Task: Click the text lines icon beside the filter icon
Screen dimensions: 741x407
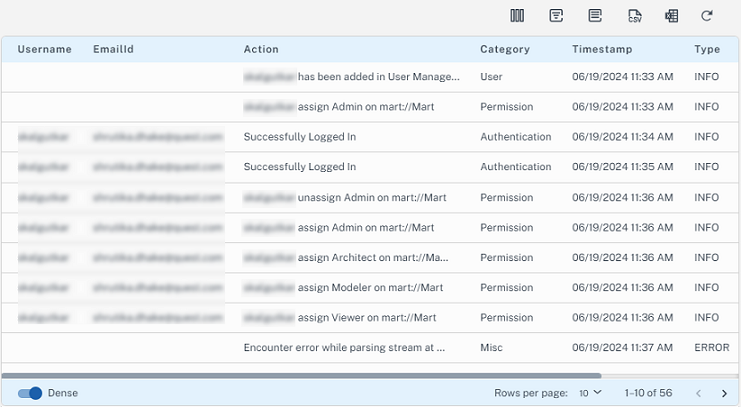Action: [x=595, y=16]
